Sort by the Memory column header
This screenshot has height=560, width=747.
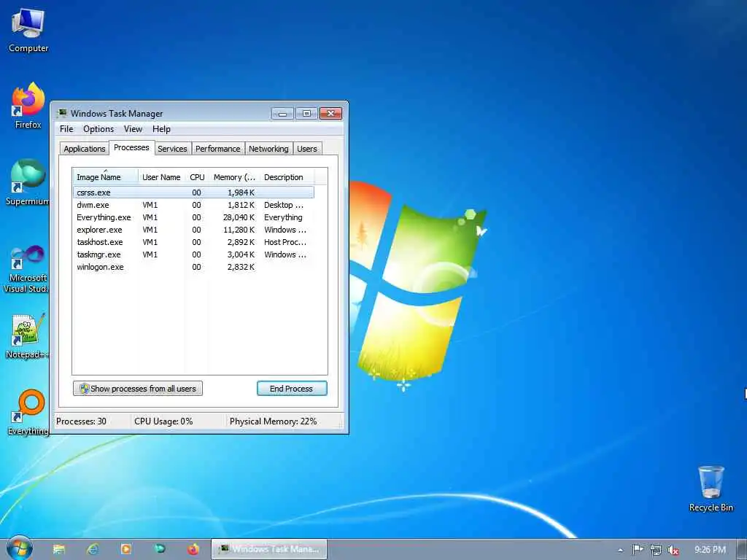[234, 176]
